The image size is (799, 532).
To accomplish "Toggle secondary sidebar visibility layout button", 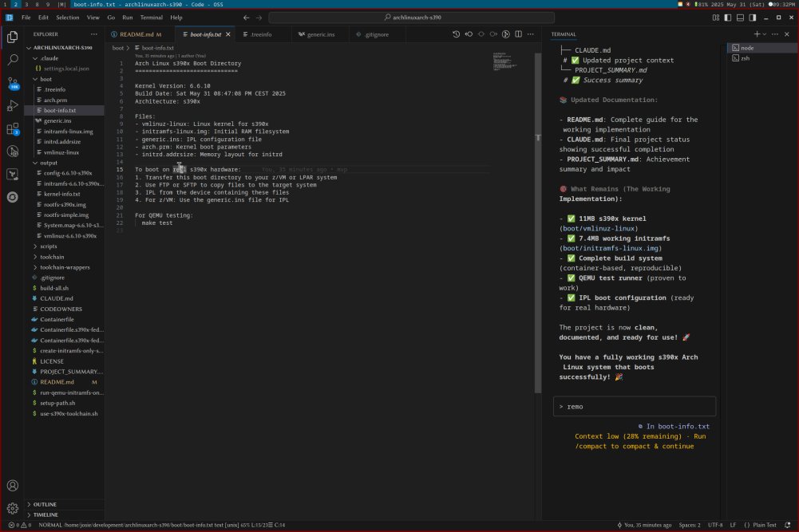I will coord(754,18).
